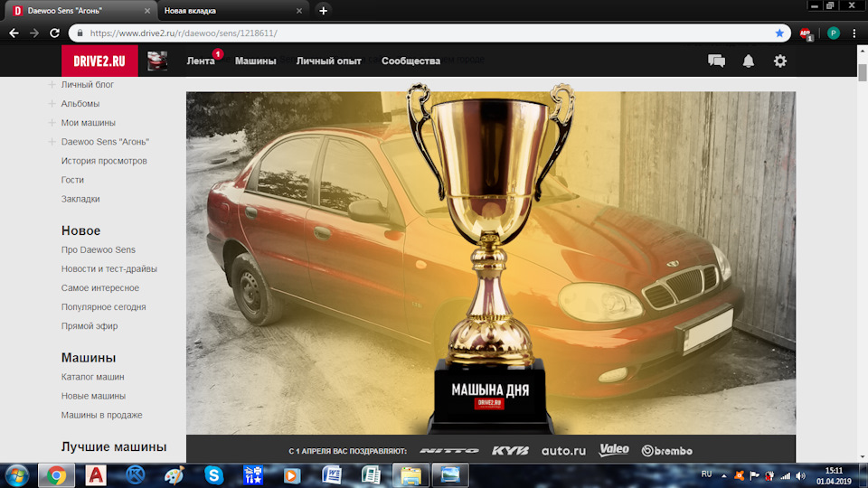Image resolution: width=868 pixels, height=488 pixels.
Task: Expand Daewoo Sens "Агонь" section
Action: (x=52, y=142)
